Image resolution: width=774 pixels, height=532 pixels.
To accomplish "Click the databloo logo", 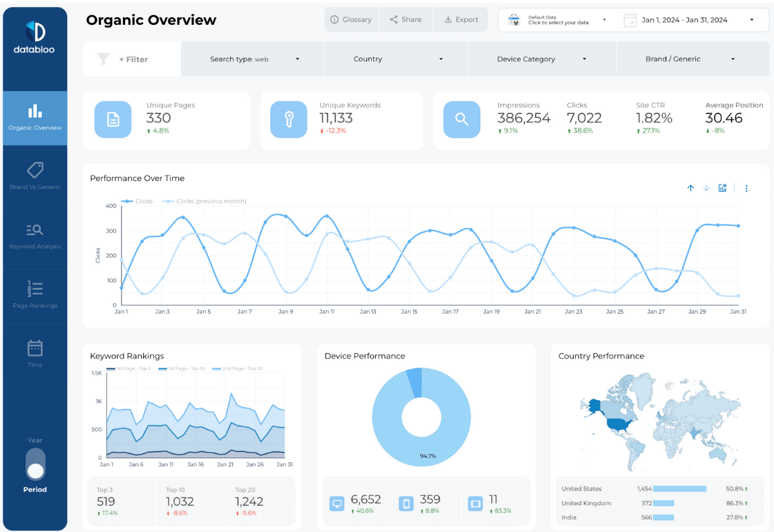I will coord(35,37).
